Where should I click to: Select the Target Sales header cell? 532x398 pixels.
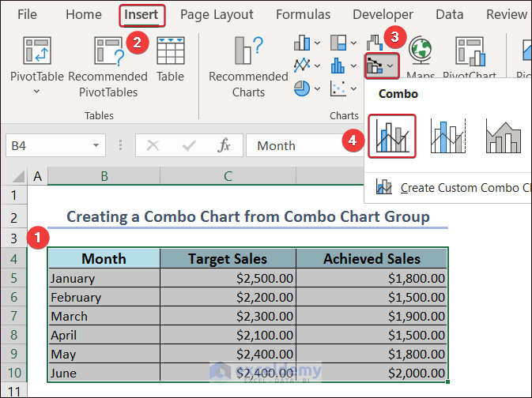(228, 258)
